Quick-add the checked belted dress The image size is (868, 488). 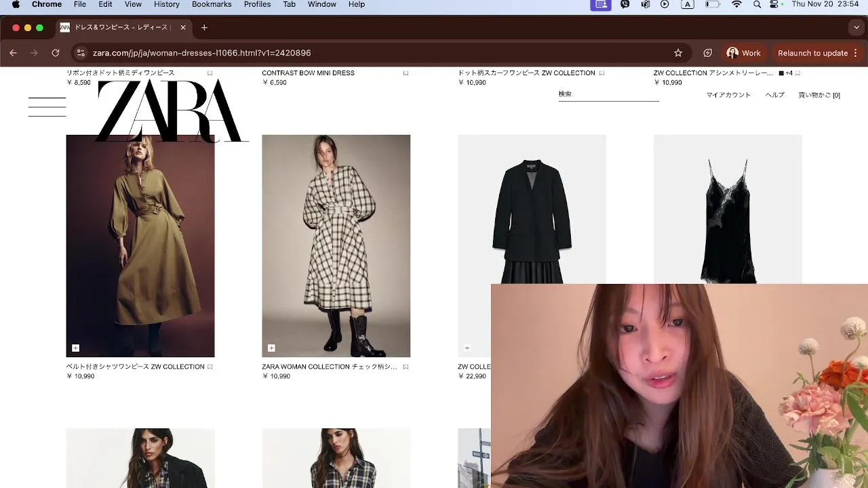(x=271, y=348)
